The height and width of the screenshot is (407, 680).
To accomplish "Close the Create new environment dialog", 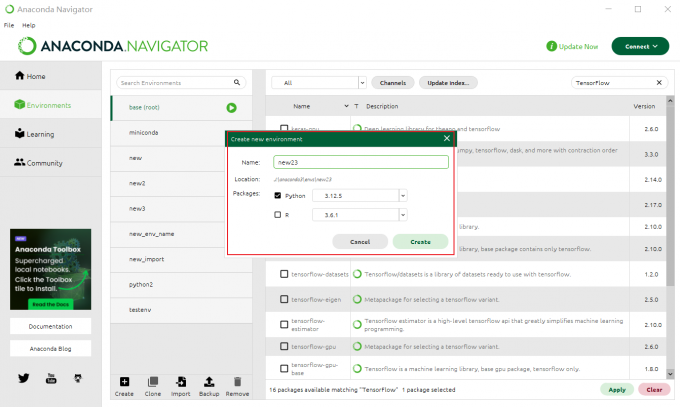I will [x=447, y=138].
